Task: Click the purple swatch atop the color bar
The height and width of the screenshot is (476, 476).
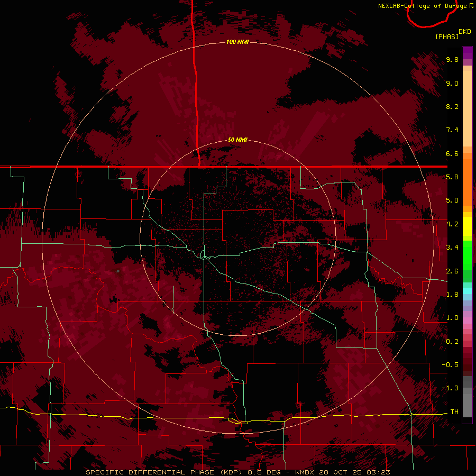Action: (467, 53)
